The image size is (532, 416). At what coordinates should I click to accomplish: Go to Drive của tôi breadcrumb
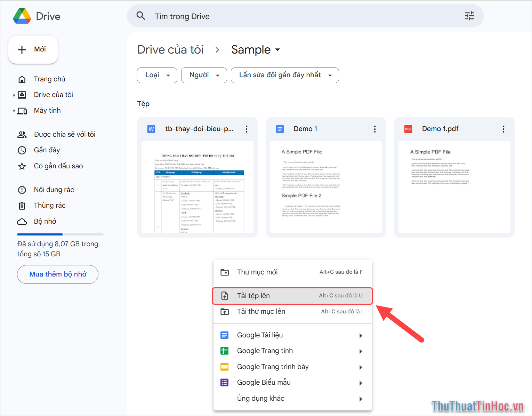click(170, 50)
